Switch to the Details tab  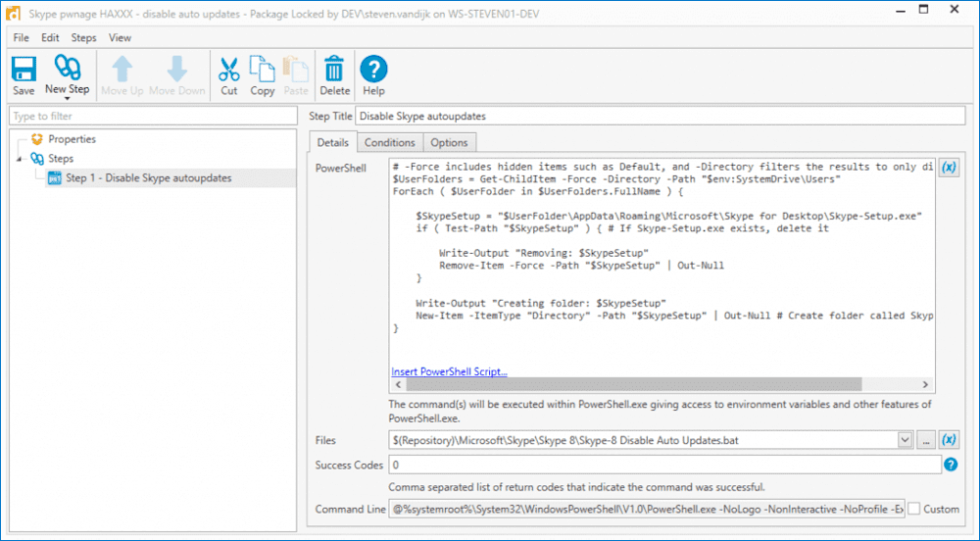pos(332,142)
